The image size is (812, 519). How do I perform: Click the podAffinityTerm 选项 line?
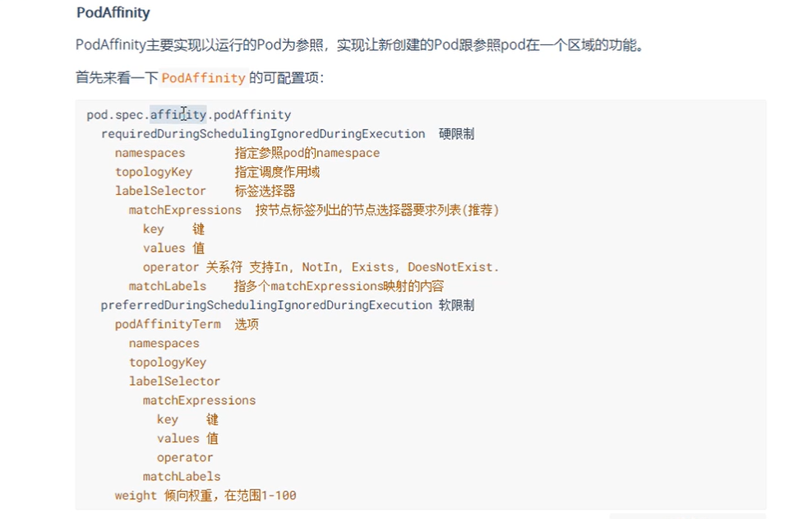[168, 324]
